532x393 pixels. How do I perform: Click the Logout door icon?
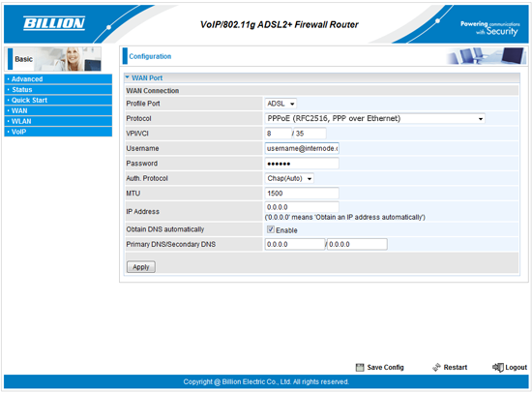(498, 367)
